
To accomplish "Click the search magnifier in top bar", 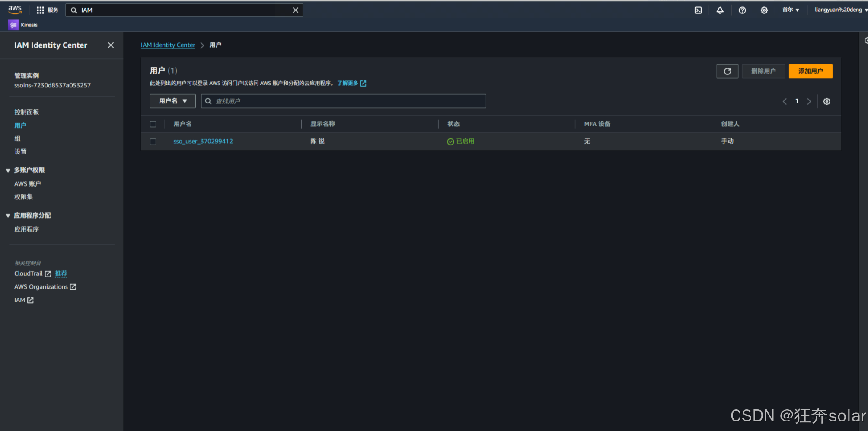I will 74,10.
